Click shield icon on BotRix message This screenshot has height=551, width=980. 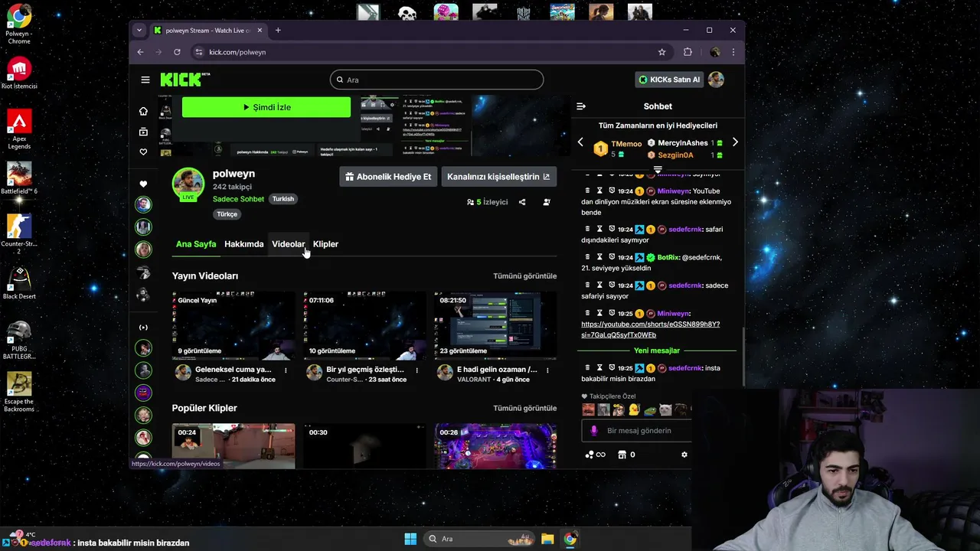coord(612,257)
